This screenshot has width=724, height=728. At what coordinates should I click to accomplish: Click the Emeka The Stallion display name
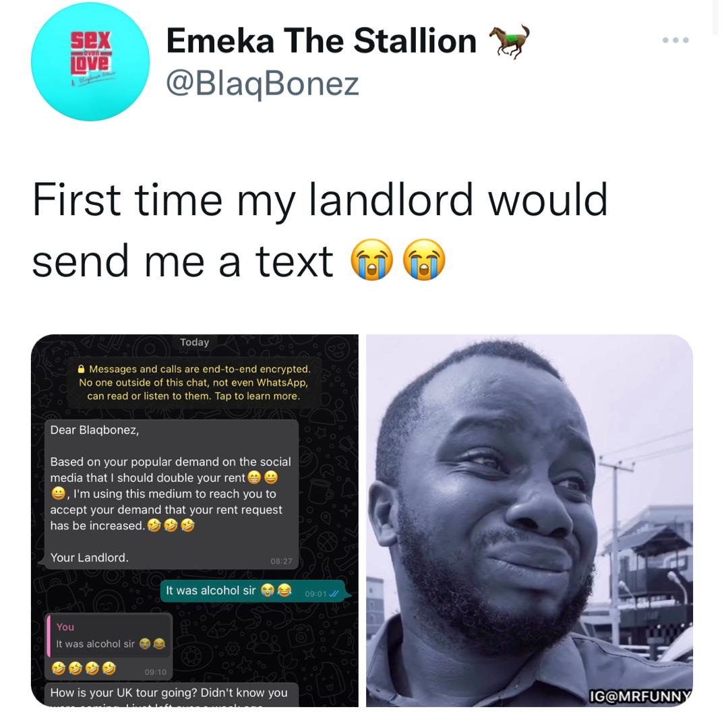coord(322,41)
